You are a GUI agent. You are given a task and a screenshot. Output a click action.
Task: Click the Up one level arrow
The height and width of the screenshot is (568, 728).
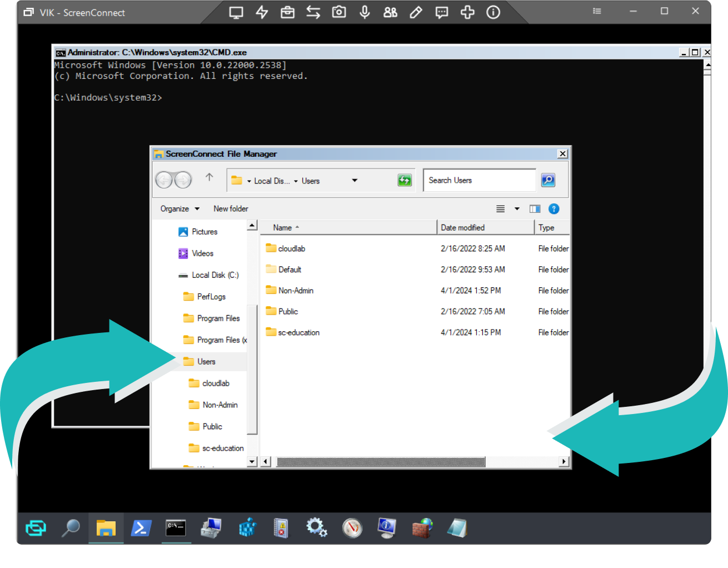tap(209, 177)
